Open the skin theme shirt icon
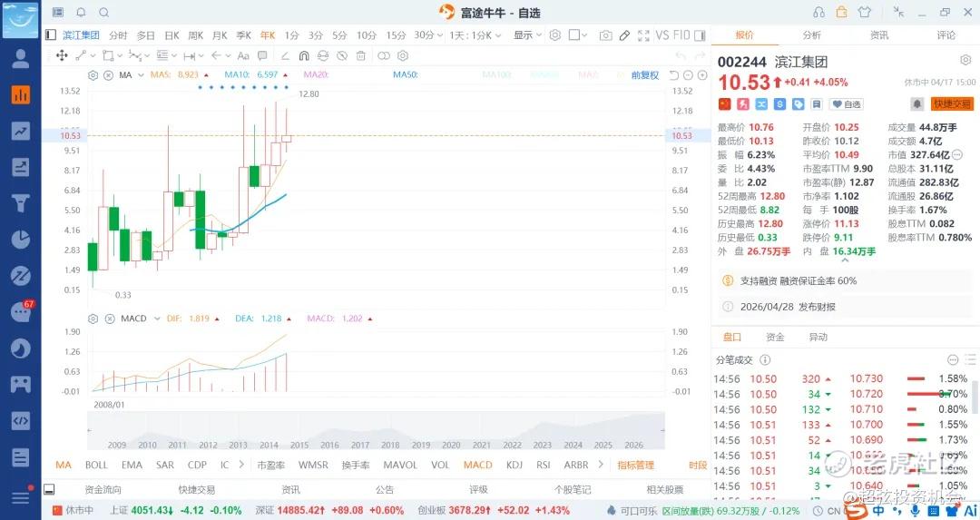Screen dimensions: 980x520 click(x=865, y=13)
